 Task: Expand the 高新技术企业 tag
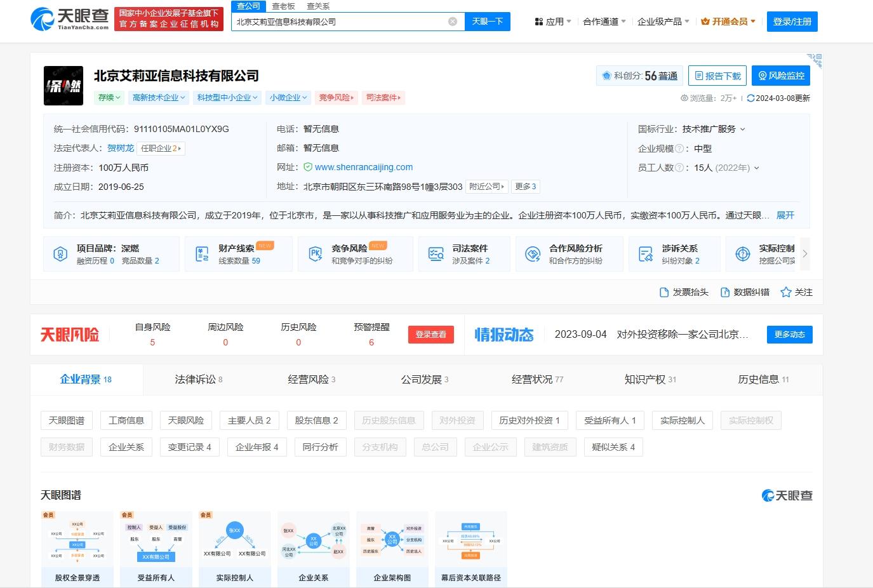click(x=159, y=97)
